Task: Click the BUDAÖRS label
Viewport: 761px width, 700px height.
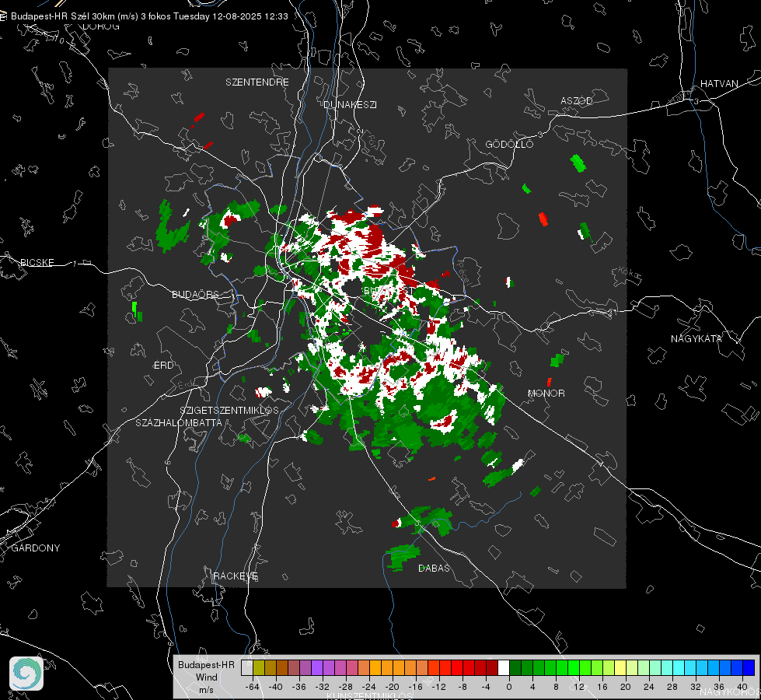Action: [x=195, y=294]
